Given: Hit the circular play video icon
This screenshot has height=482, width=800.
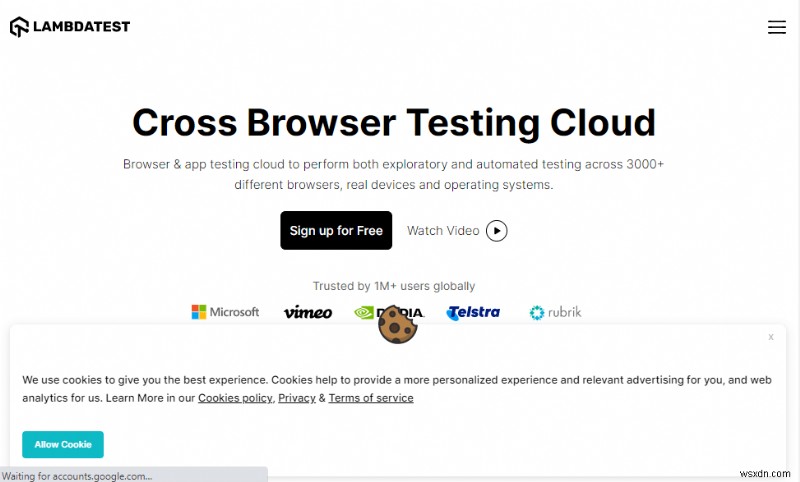Looking at the screenshot, I should pos(497,231).
